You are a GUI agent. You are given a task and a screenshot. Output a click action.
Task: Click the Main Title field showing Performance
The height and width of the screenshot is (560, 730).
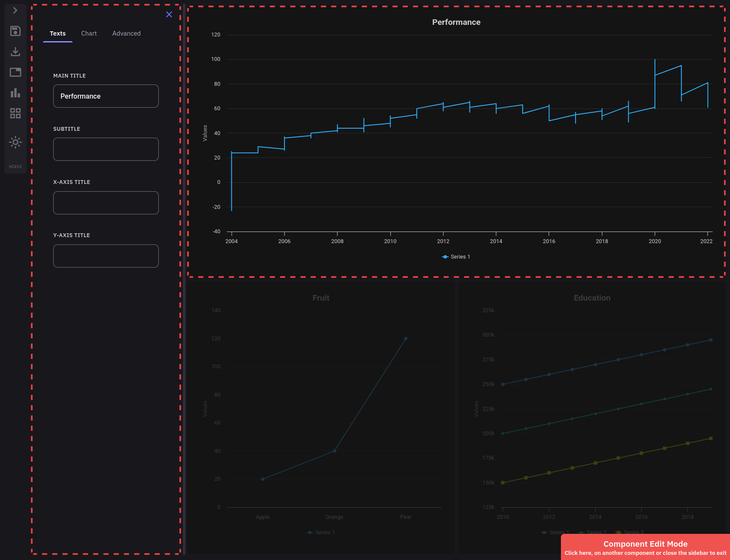[106, 96]
